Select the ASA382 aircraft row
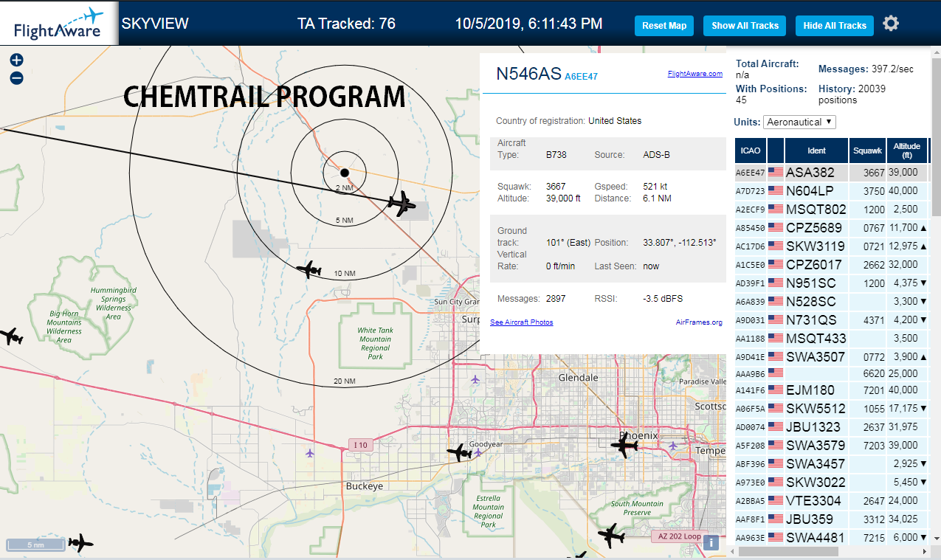 click(x=831, y=173)
